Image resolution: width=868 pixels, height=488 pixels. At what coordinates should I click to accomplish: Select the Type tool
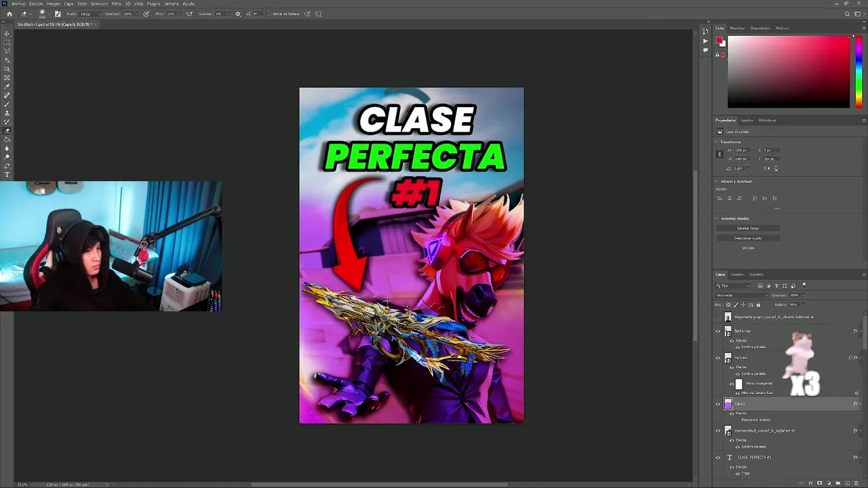7,175
